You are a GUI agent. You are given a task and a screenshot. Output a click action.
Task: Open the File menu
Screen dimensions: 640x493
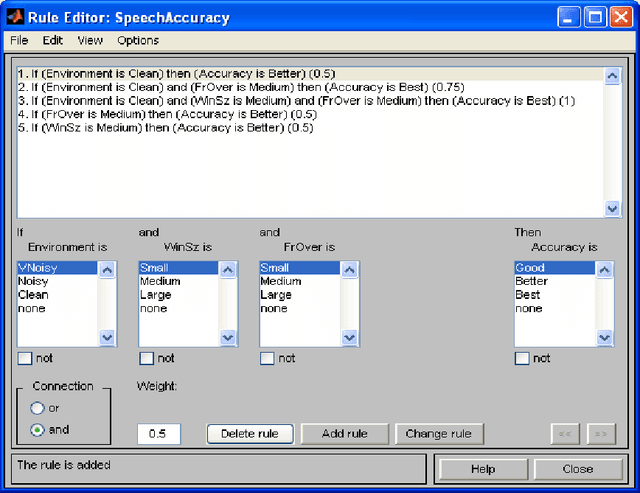click(x=19, y=41)
